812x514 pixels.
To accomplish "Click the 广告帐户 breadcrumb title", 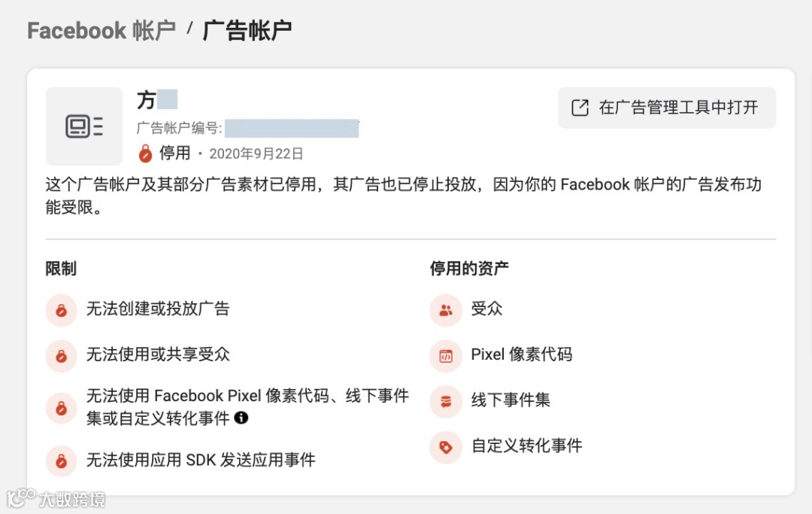I will 247,31.
